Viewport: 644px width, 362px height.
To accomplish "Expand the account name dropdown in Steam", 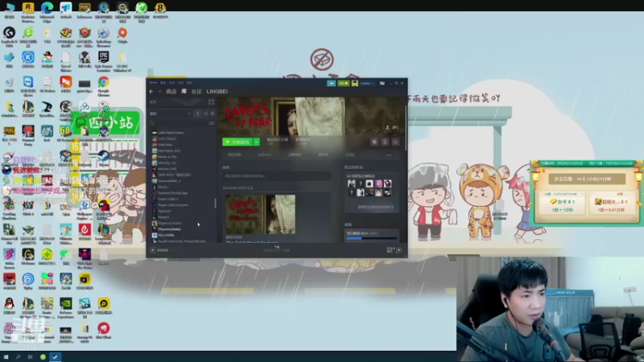I will click(x=366, y=84).
